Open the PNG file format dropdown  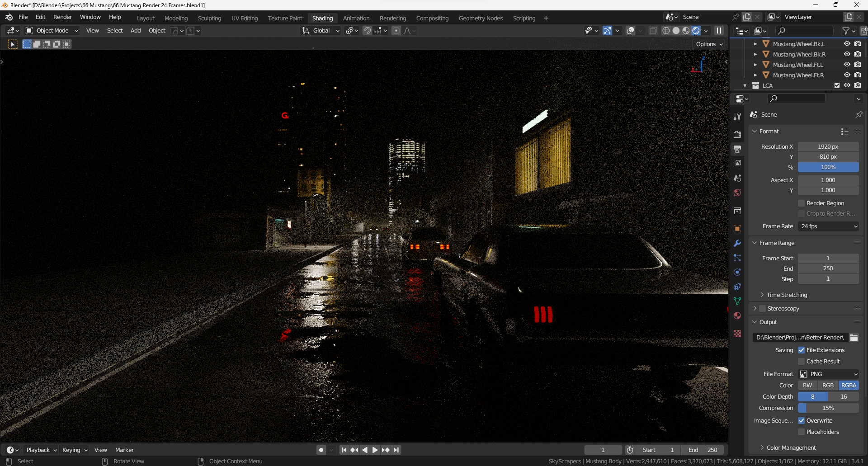(x=828, y=374)
